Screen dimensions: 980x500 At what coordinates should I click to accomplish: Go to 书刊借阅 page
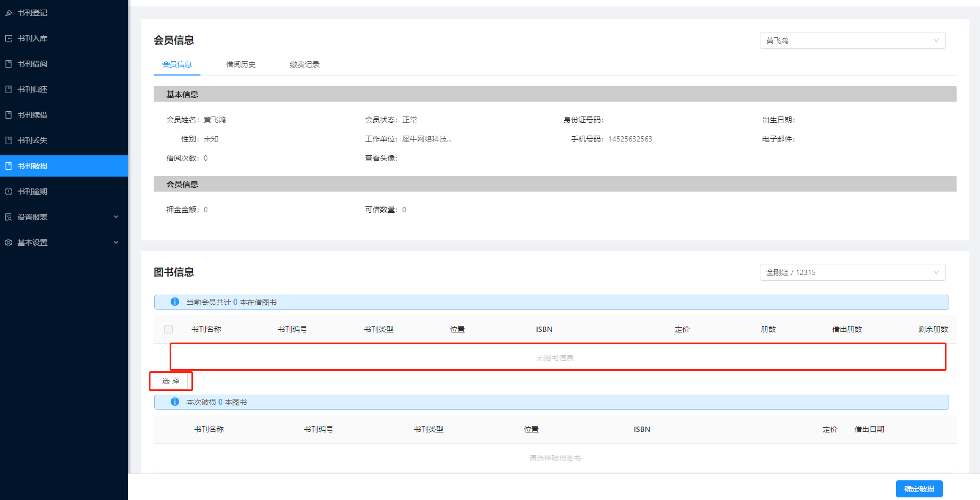click(x=64, y=64)
